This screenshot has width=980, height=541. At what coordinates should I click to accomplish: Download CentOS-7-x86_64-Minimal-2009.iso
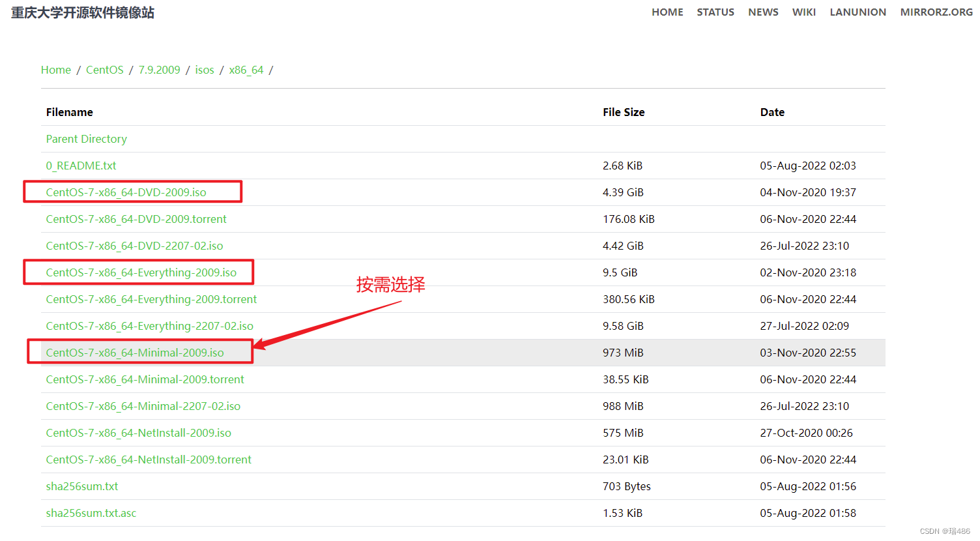pos(135,353)
